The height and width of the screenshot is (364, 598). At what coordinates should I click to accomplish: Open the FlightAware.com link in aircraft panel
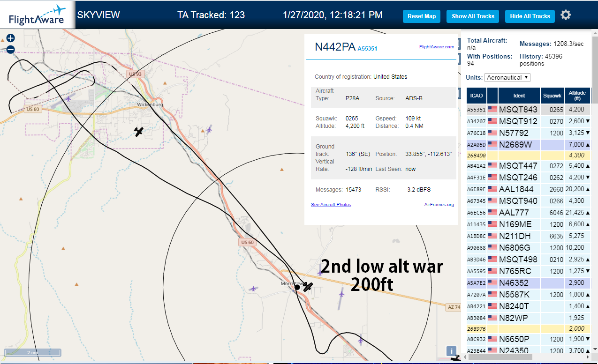click(x=436, y=47)
